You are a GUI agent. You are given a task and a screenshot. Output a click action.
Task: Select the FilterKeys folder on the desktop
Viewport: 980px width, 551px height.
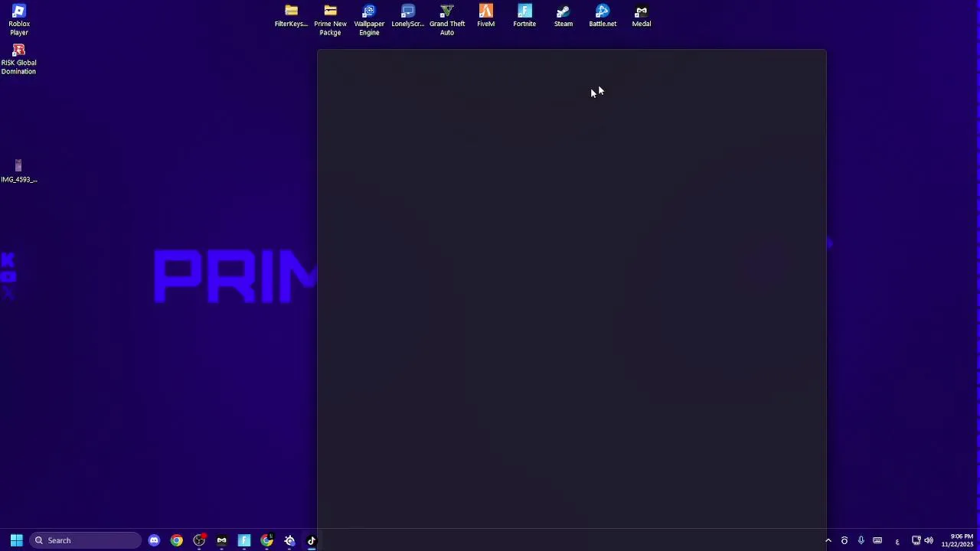tap(291, 16)
